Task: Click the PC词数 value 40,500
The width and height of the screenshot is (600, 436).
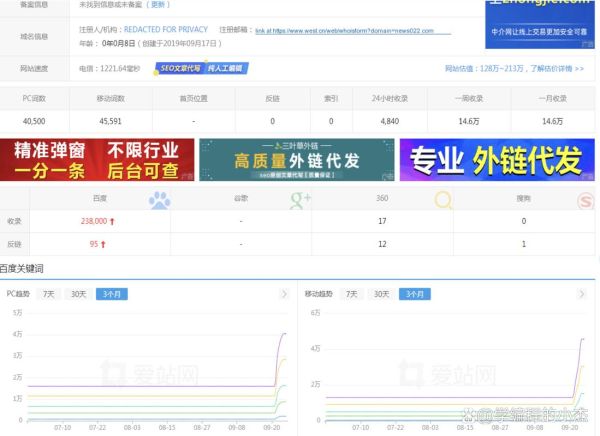Action: (34, 121)
